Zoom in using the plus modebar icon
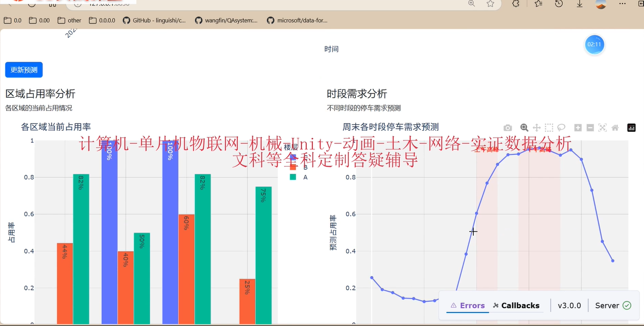 point(578,128)
